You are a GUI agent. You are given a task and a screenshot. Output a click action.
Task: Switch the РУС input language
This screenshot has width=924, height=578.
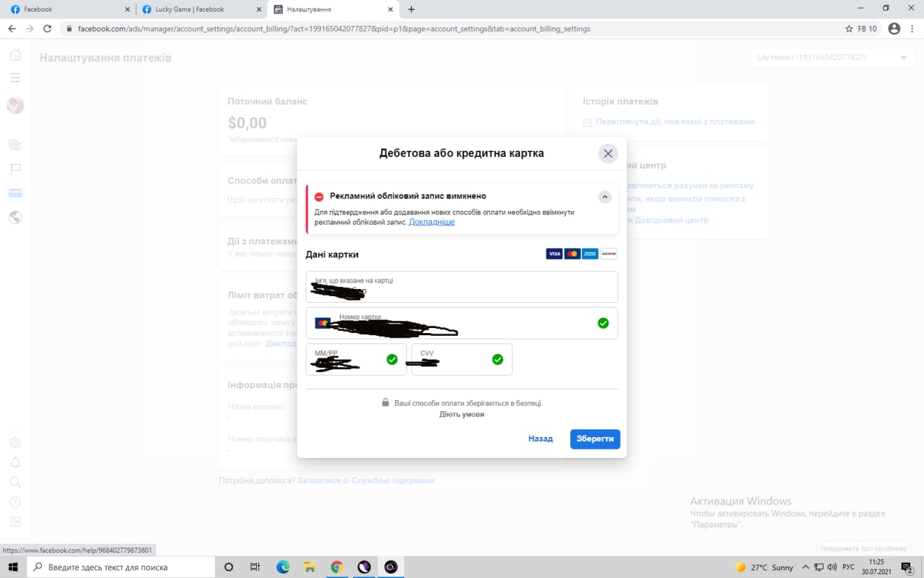coord(849,567)
